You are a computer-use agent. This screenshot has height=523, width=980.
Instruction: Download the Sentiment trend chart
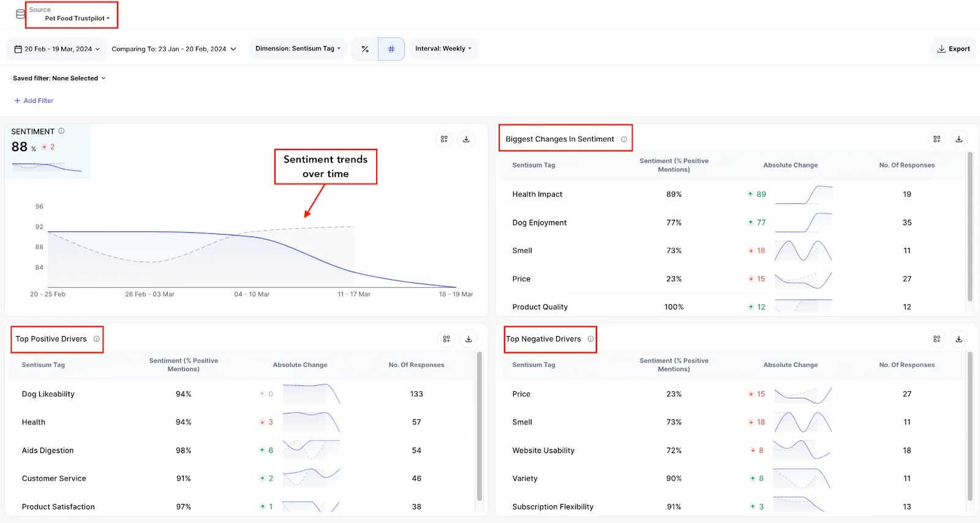tap(466, 139)
